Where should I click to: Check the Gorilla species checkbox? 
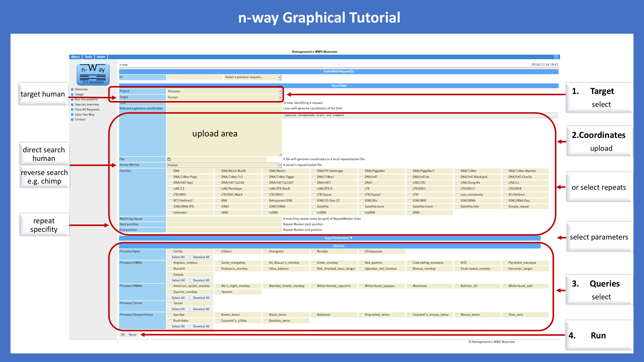pyautogui.click(x=170, y=252)
